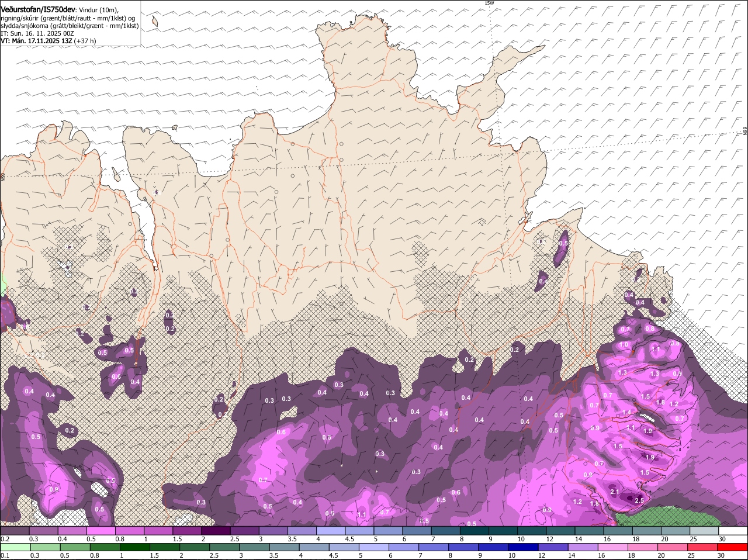Pick the white swatch after 30 in the snow scale

coord(733,531)
